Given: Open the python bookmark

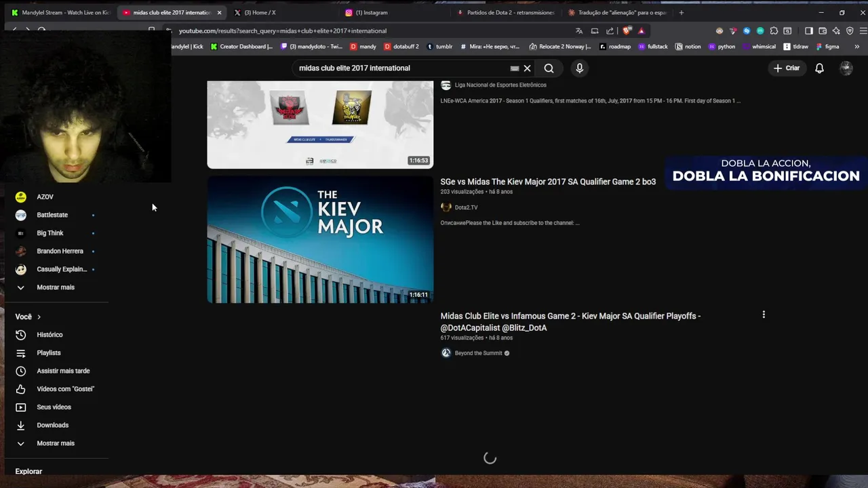Looking at the screenshot, I should pyautogui.click(x=722, y=47).
